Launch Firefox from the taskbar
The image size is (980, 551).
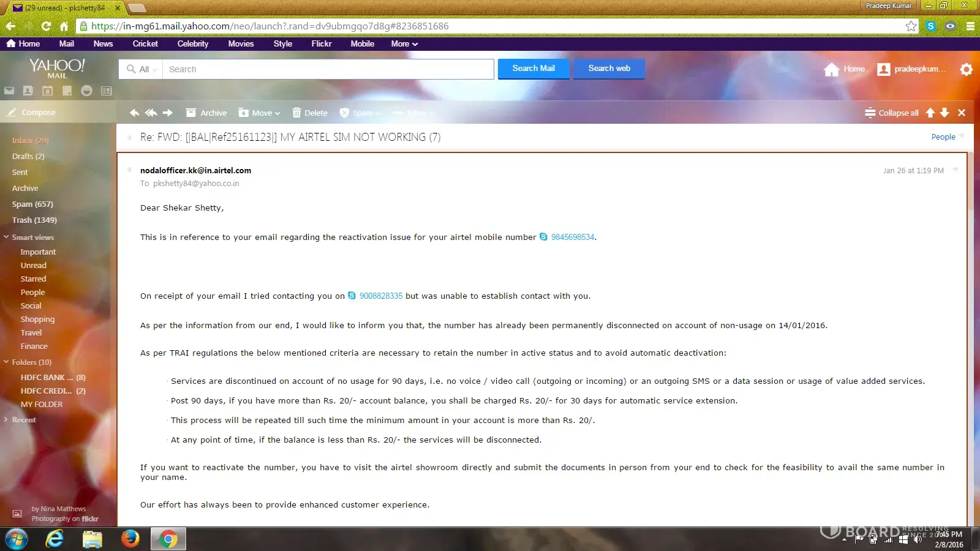130,539
